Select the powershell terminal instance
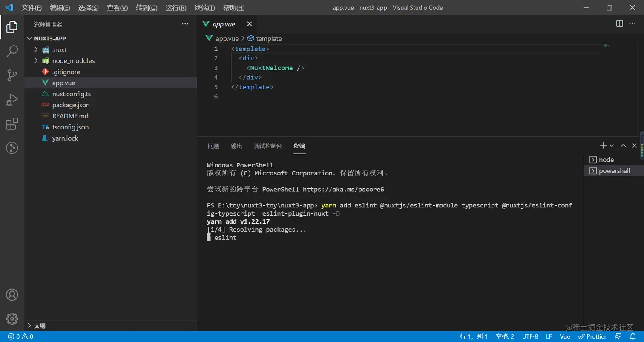 (614, 171)
